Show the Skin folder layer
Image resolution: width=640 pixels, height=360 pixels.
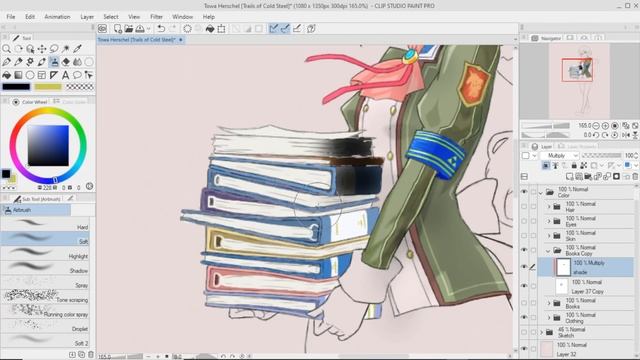(524, 236)
